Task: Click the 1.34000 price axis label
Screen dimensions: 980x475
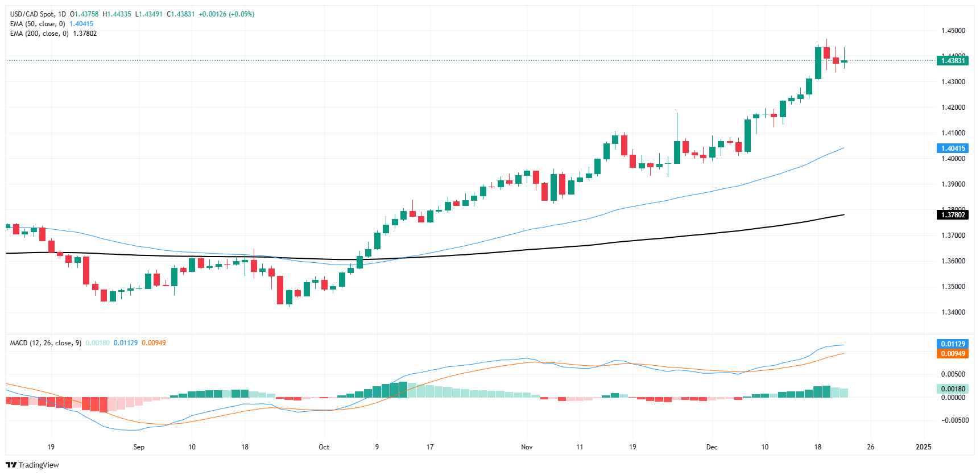Action: (x=953, y=312)
